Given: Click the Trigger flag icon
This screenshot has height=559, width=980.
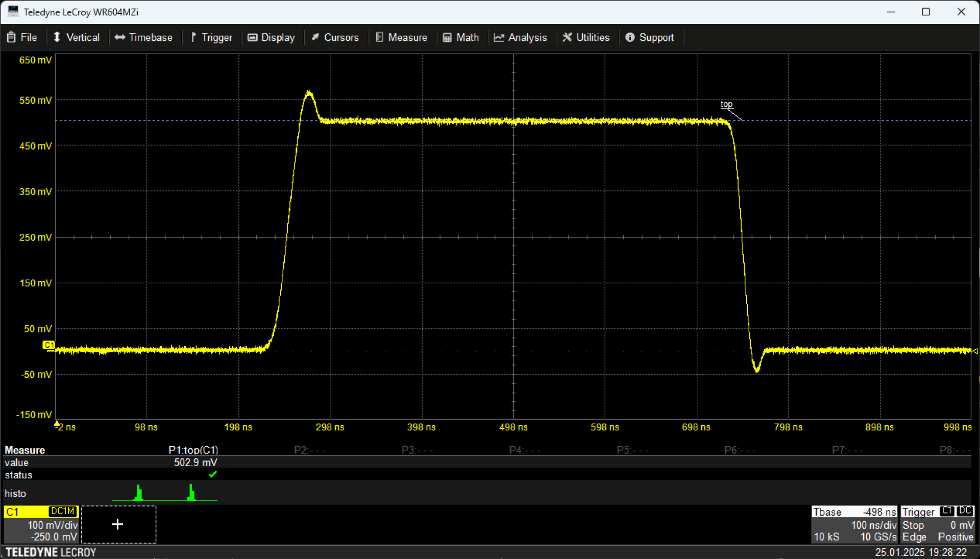Looking at the screenshot, I should point(193,37).
